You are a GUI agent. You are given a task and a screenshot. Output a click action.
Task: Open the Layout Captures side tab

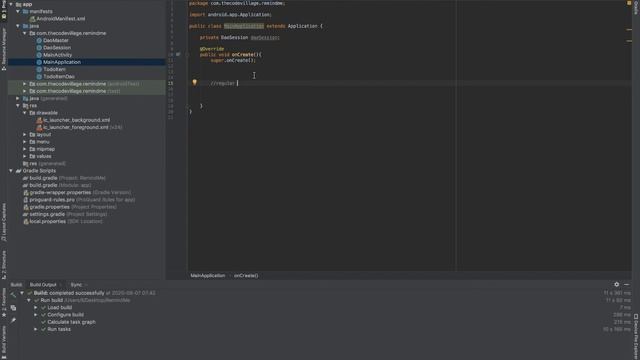[4, 222]
